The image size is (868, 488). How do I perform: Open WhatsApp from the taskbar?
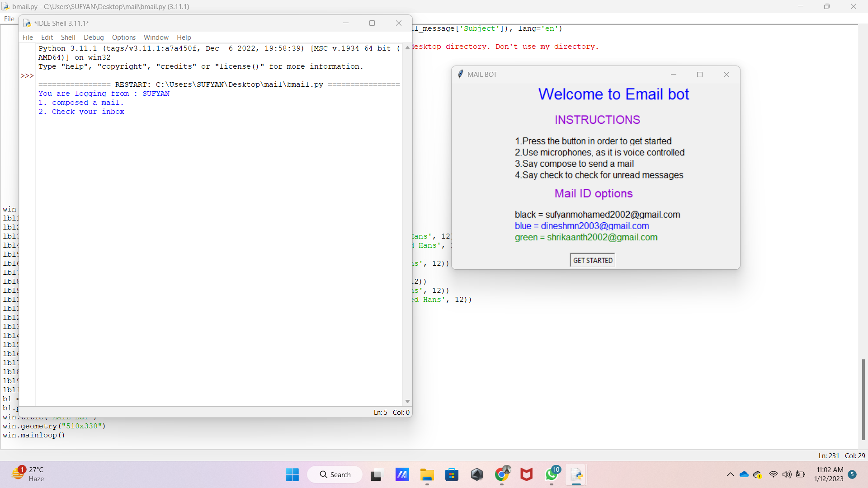click(552, 475)
